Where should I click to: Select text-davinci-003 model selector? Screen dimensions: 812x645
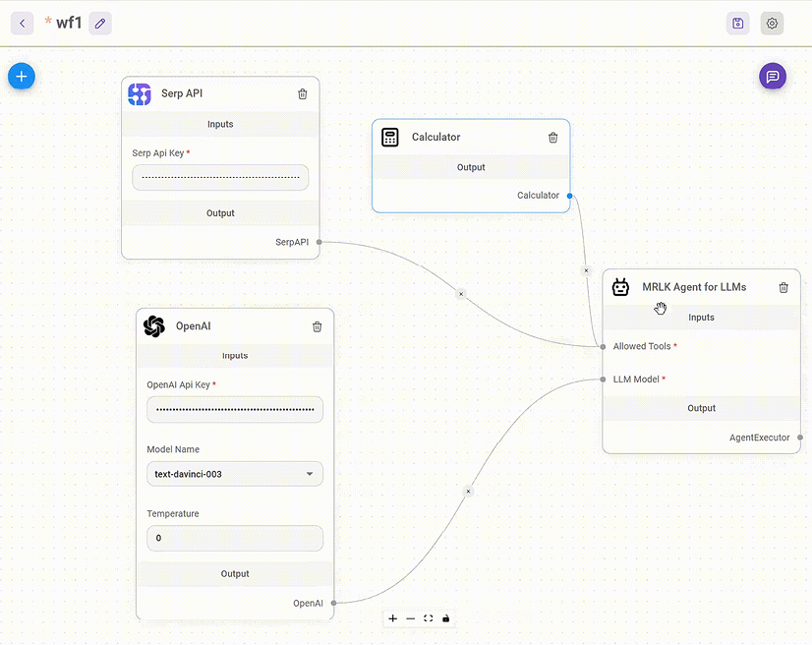234,473
